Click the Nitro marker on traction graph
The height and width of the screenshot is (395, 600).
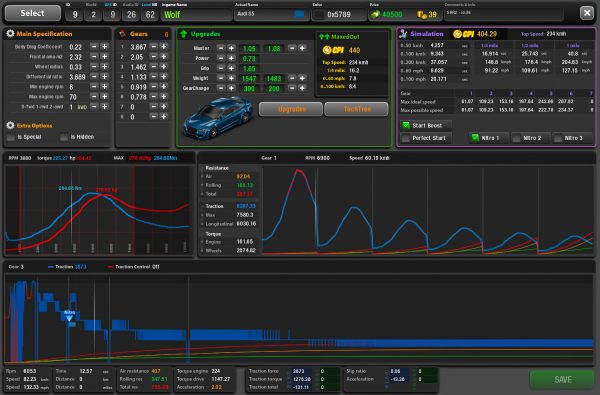(x=69, y=315)
